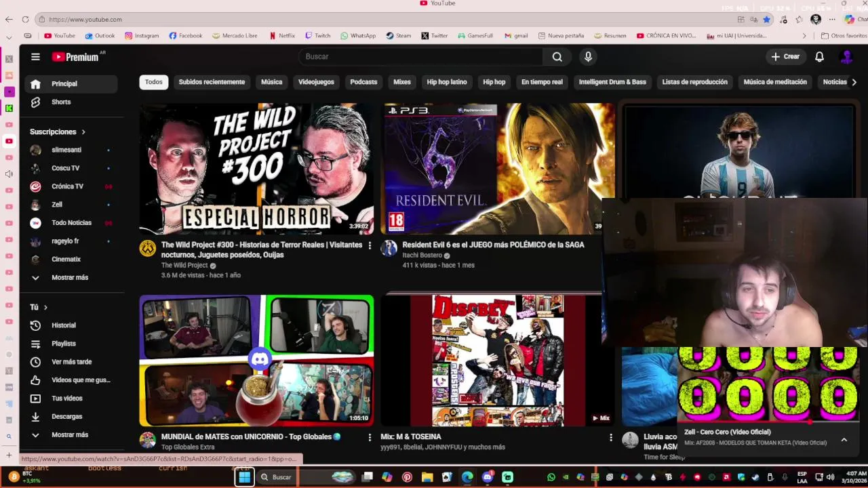Select the Intelligent Drum & Bass chip
Image resolution: width=868 pixels, height=488 pixels.
(x=612, y=82)
